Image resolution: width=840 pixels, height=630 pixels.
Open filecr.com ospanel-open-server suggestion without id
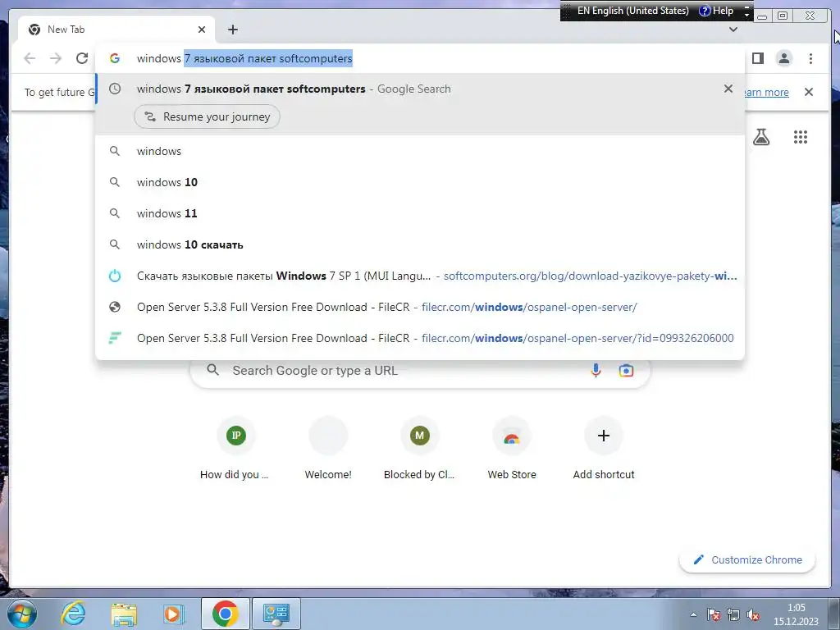(x=419, y=307)
